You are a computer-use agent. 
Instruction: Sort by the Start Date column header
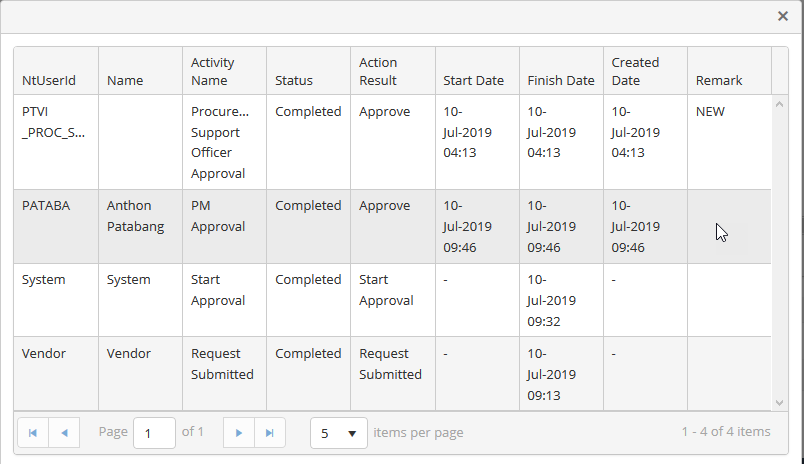click(x=473, y=80)
